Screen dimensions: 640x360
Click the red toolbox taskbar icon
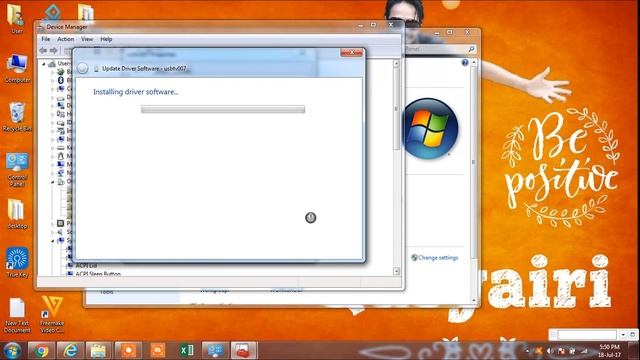244,351
